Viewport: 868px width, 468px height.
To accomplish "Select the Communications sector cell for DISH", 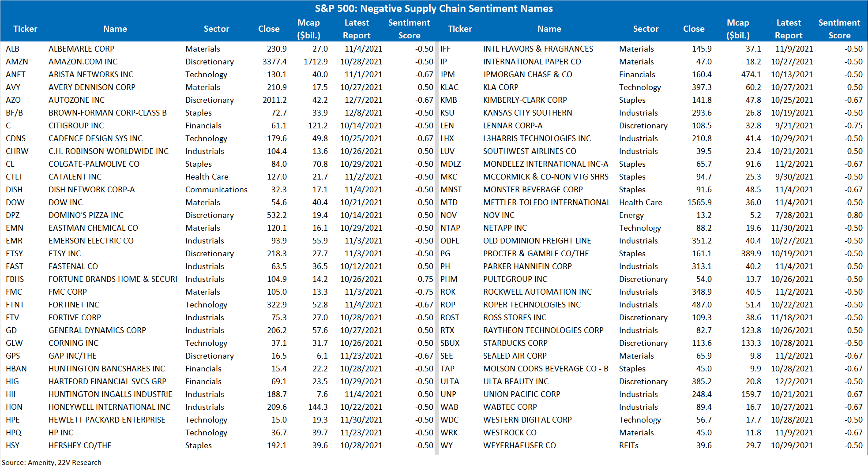I will coord(216,190).
